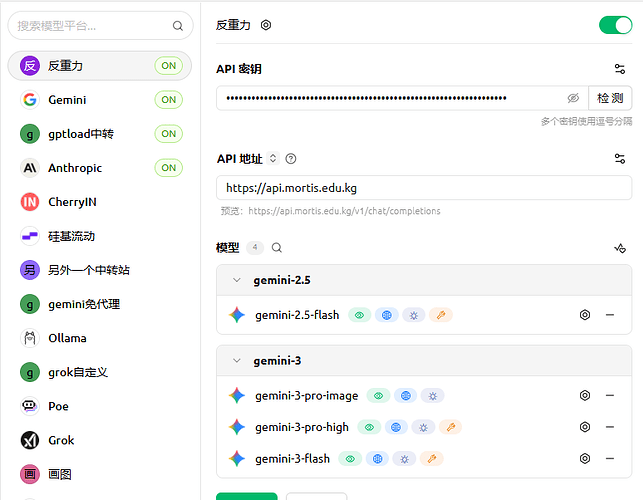Click gemini-3-pro-high model name
Screen dimensions: 643x500
(302, 427)
